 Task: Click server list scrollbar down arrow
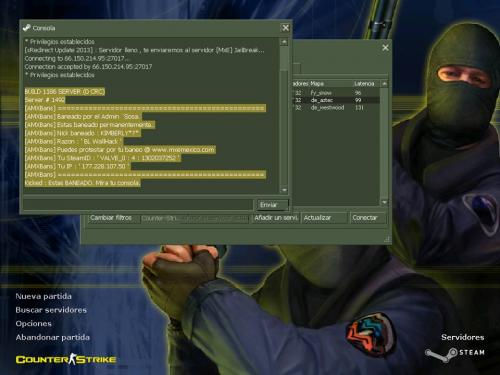384,202
